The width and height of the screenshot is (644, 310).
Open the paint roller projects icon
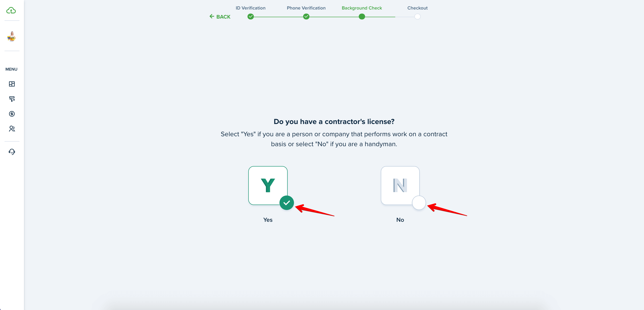tap(12, 99)
